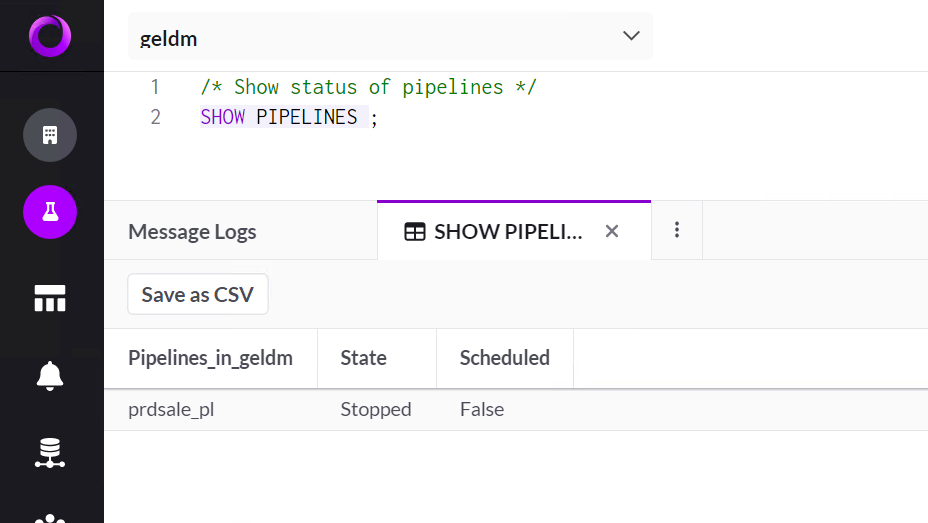Open the tables icon in sidebar
This screenshot has width=928, height=523.
tap(50, 297)
